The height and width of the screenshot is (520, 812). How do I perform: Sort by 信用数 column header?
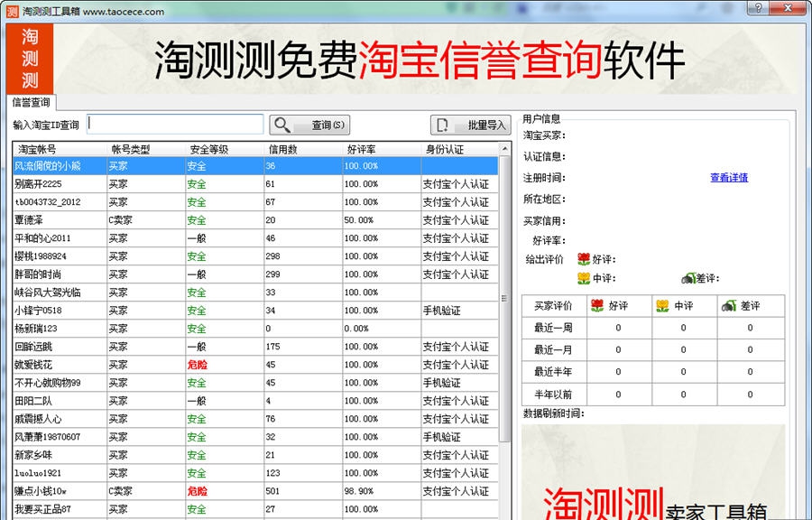[303, 150]
